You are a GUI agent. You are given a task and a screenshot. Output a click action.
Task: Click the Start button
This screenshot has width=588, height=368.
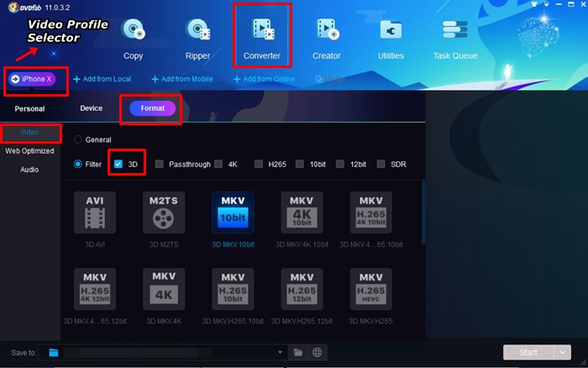[x=528, y=353]
